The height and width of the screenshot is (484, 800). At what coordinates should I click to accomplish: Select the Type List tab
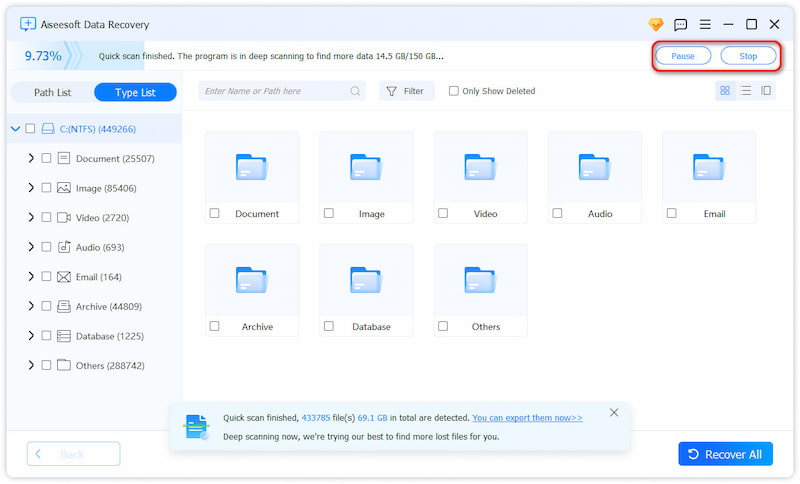pyautogui.click(x=135, y=92)
